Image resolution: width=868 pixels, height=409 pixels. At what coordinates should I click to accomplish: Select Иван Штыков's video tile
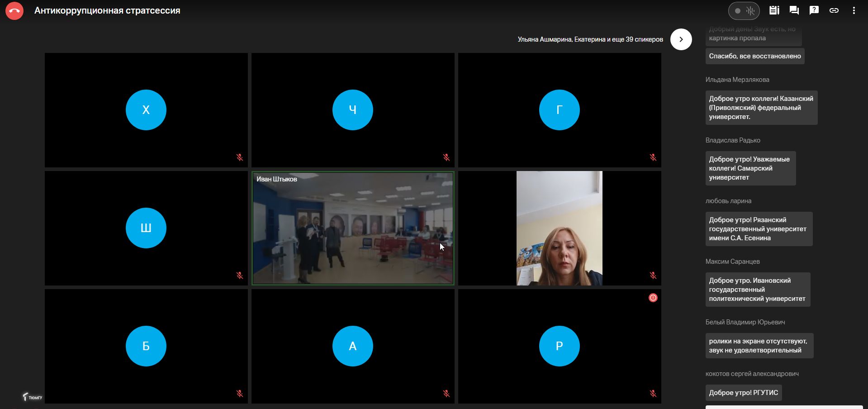point(352,228)
